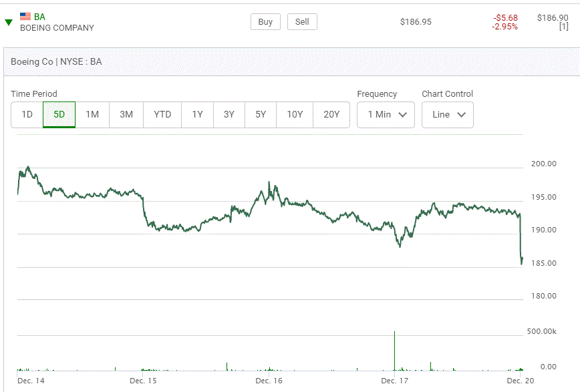Select the 1D time period

coord(27,115)
